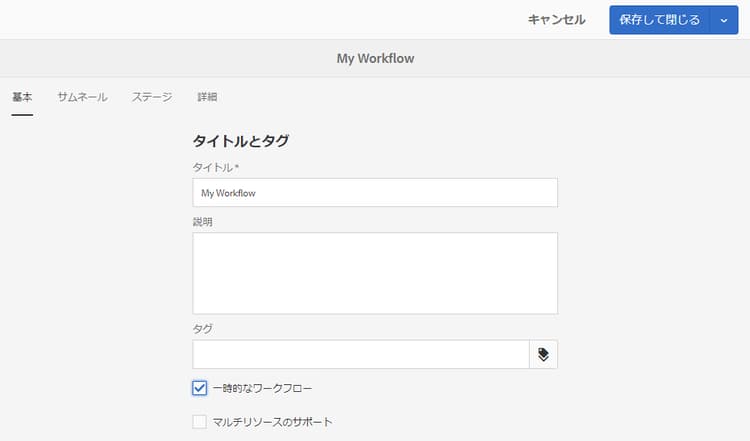Viewport: 750px width, 441px height.
Task: Click the My Workflow page header title
Action: tap(375, 59)
